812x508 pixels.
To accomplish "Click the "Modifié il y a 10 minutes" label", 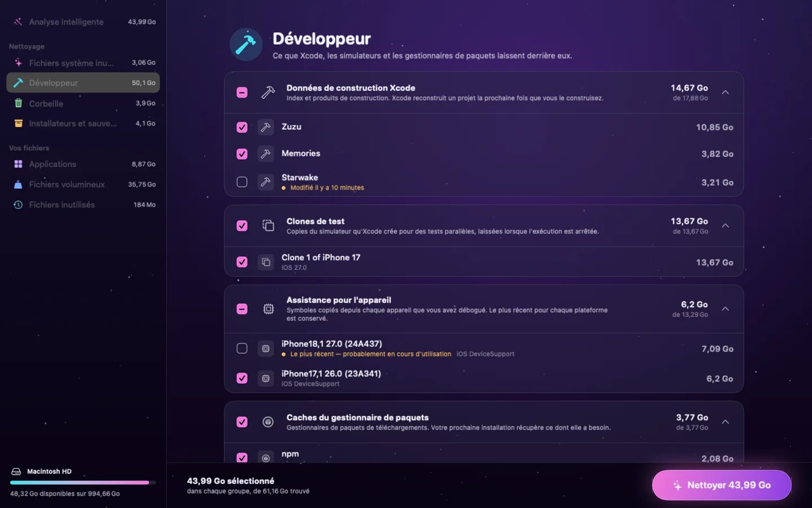I will coord(327,188).
